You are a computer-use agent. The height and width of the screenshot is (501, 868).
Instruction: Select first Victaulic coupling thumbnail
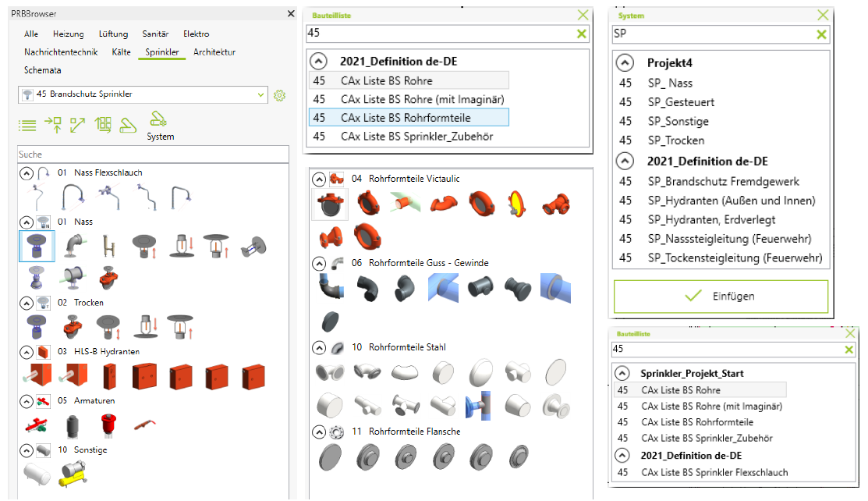pos(331,204)
